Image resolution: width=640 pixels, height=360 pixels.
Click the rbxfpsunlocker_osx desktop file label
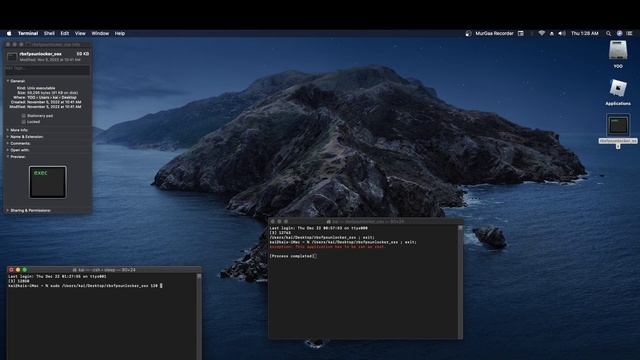point(618,141)
